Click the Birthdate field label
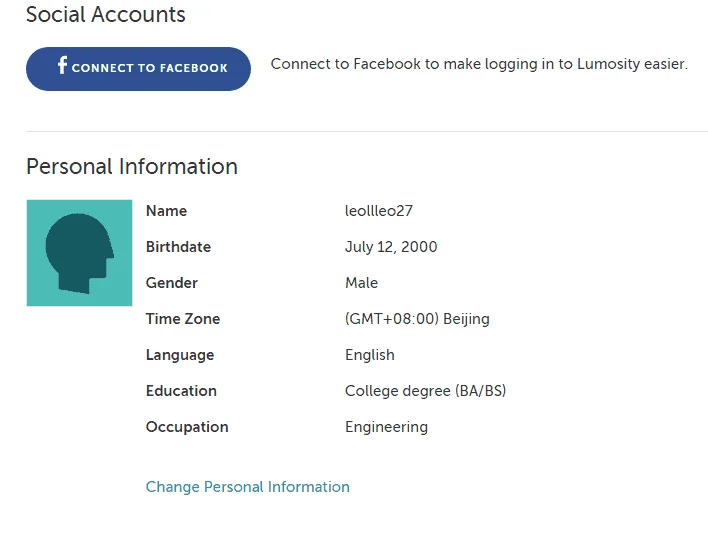Screen dimensions: 708x534 (178, 247)
